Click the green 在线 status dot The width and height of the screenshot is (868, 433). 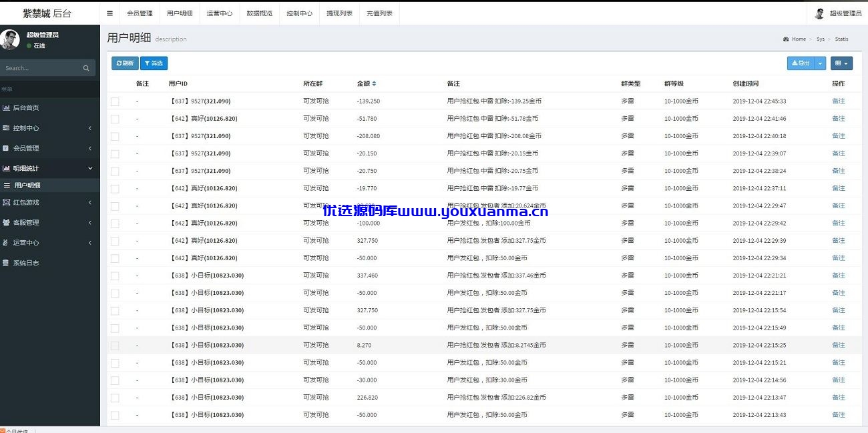click(x=29, y=46)
